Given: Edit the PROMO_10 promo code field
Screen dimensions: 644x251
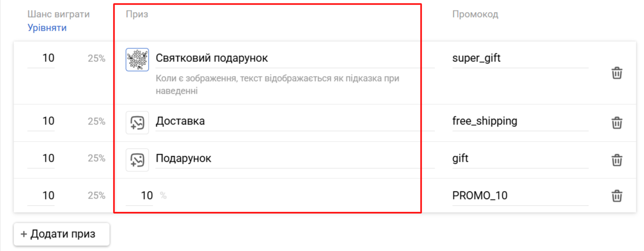Looking at the screenshot, I should 520,196.
